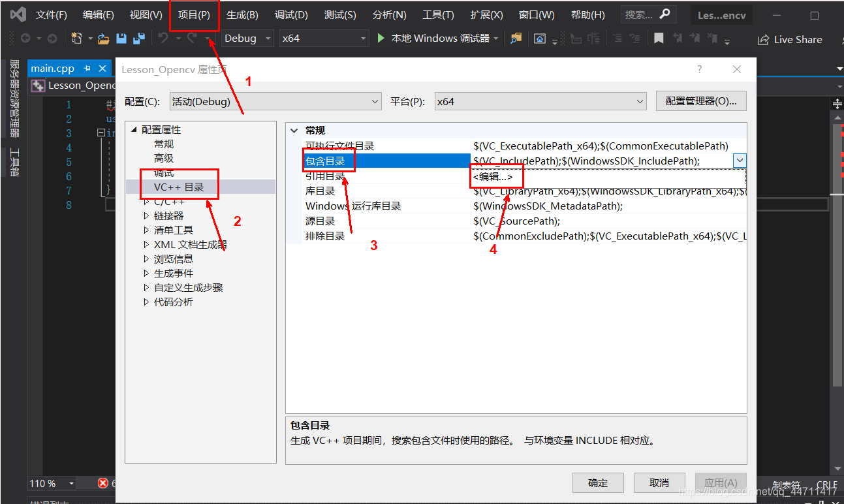Click the help question mark in property dialog
Image resolution: width=844 pixels, height=504 pixels.
click(700, 69)
